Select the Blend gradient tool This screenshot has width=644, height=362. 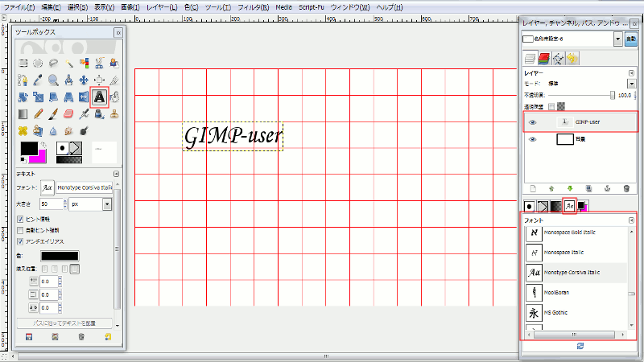coord(23,114)
